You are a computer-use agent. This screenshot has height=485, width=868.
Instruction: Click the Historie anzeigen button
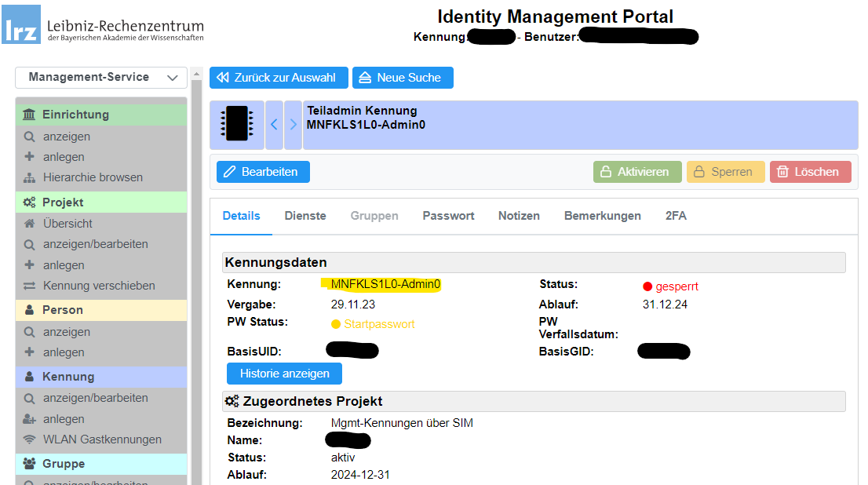click(284, 374)
